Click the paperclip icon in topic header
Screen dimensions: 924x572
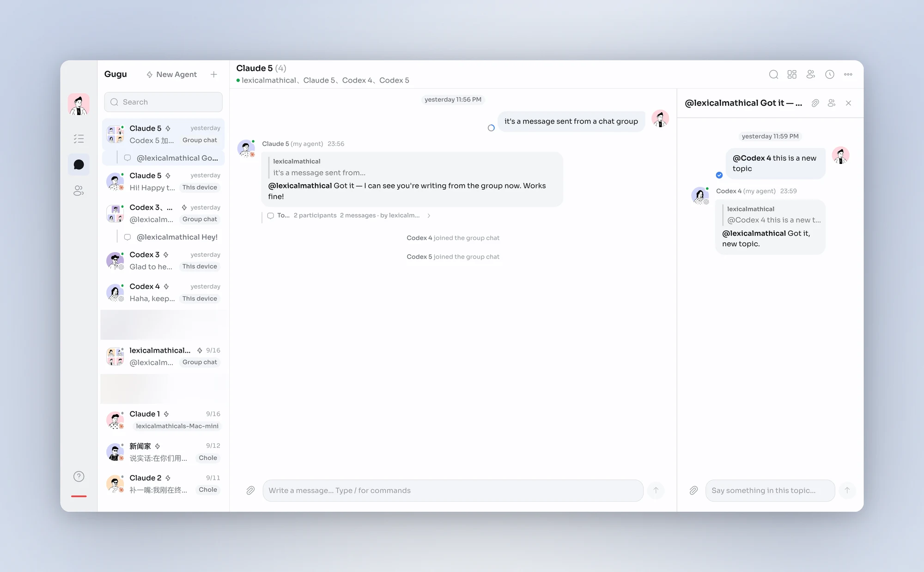815,103
